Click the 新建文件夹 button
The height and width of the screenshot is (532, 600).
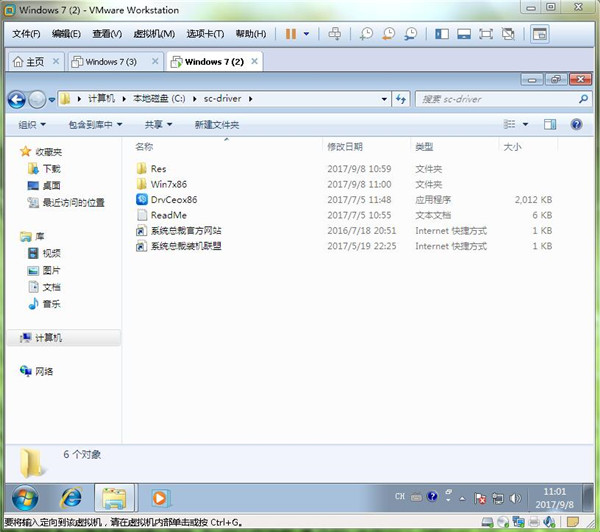[217, 124]
